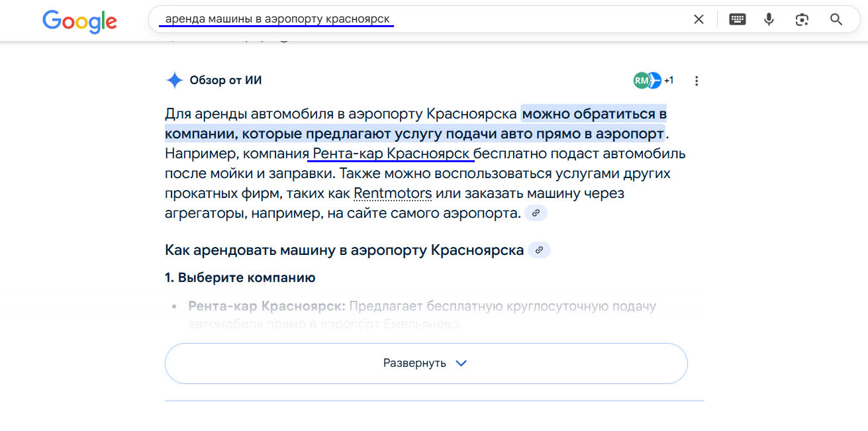Start voice search with the microphone
This screenshot has width=868, height=431.
click(x=769, y=20)
